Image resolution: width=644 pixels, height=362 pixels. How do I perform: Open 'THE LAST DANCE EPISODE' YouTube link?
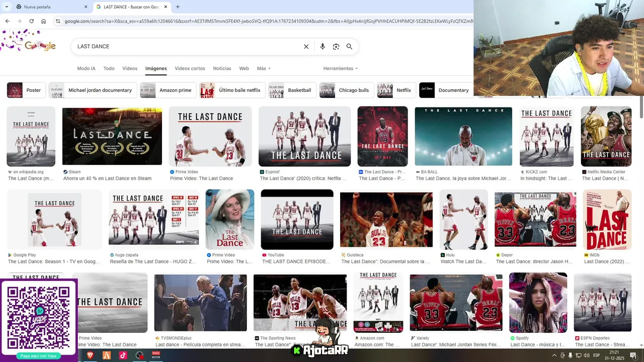(296, 261)
